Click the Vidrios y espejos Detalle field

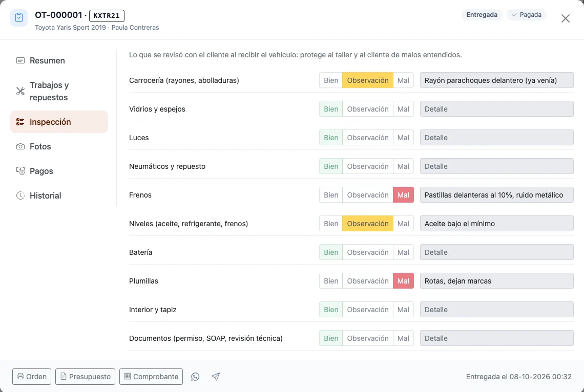(497, 109)
